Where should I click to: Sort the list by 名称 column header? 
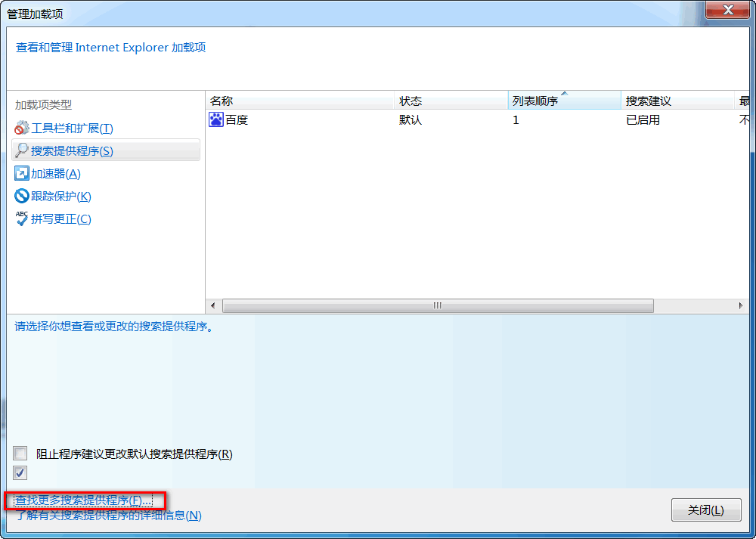pos(300,101)
